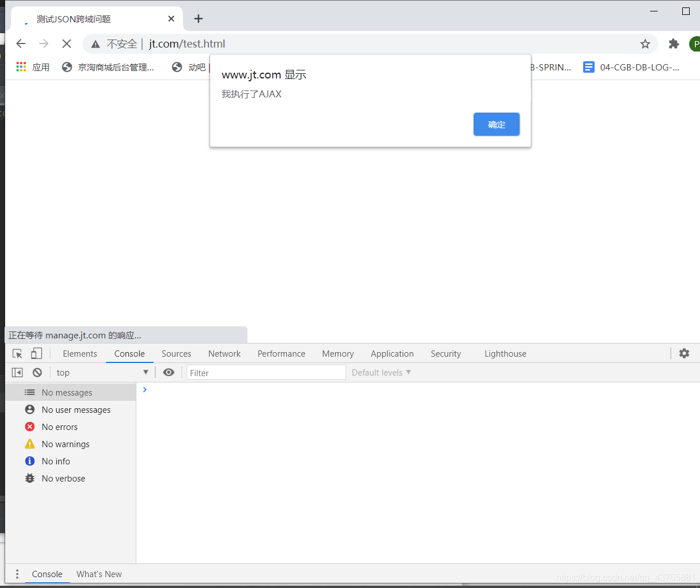Select No user messages in sidebar
Screen dimensions: 700x588
click(x=70, y=410)
